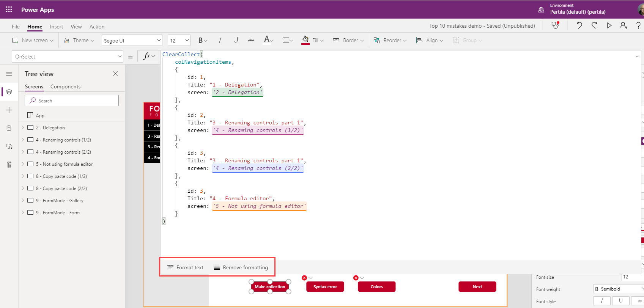Click the Redo arrow icon
Screen dimensions: 644x308
point(594,25)
